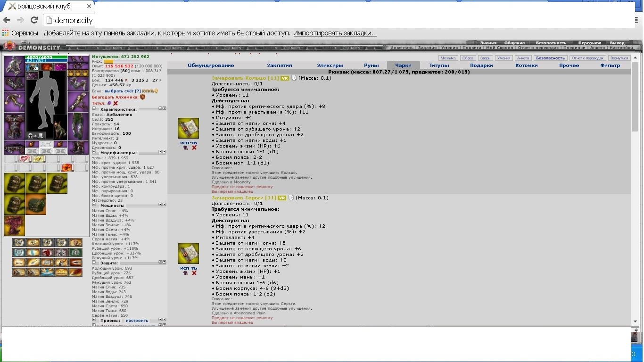644x362 pixels.
Task: Click the Мозаика button
Action: pyautogui.click(x=448, y=58)
